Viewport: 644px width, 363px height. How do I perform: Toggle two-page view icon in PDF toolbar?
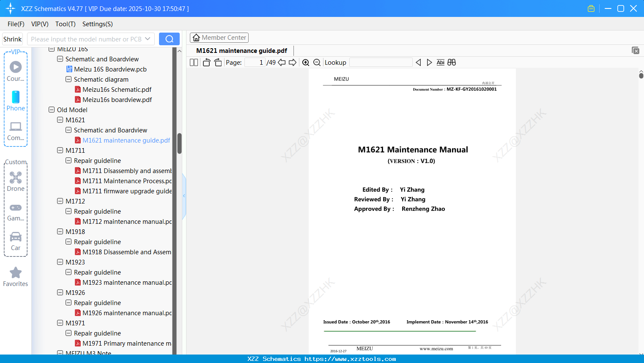click(x=194, y=63)
